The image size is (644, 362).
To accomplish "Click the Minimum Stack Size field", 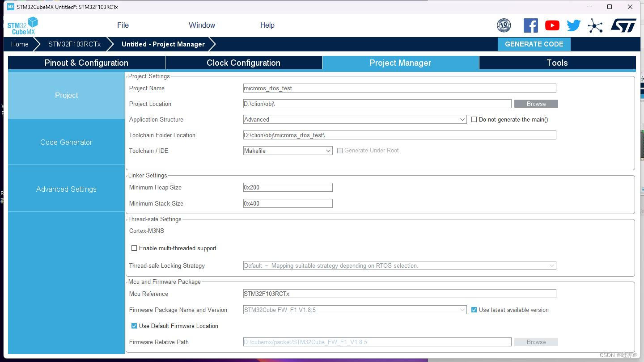I will 288,203.
